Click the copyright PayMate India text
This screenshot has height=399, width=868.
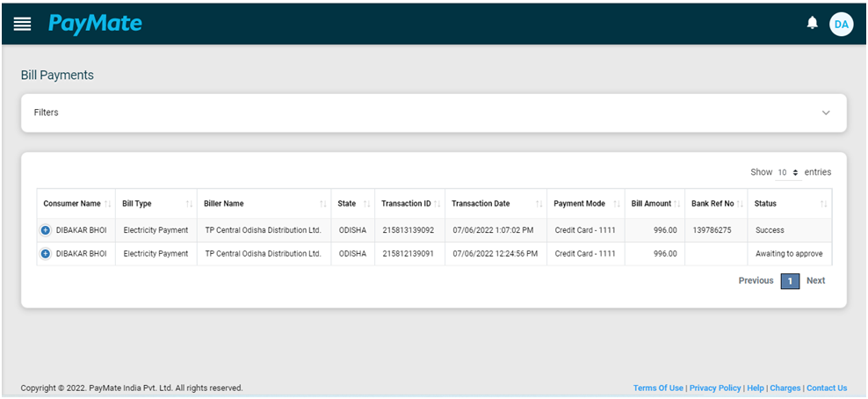[x=132, y=388]
